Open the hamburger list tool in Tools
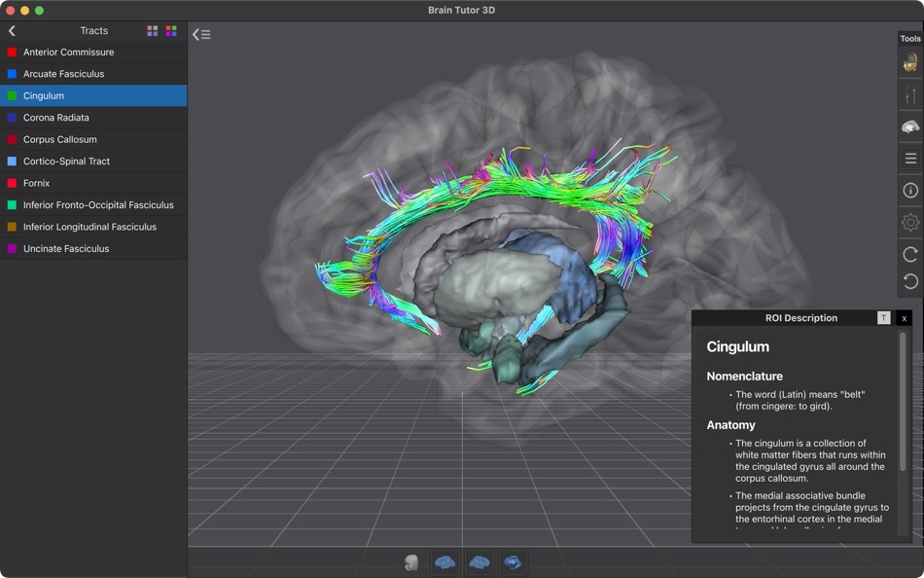 pos(909,158)
